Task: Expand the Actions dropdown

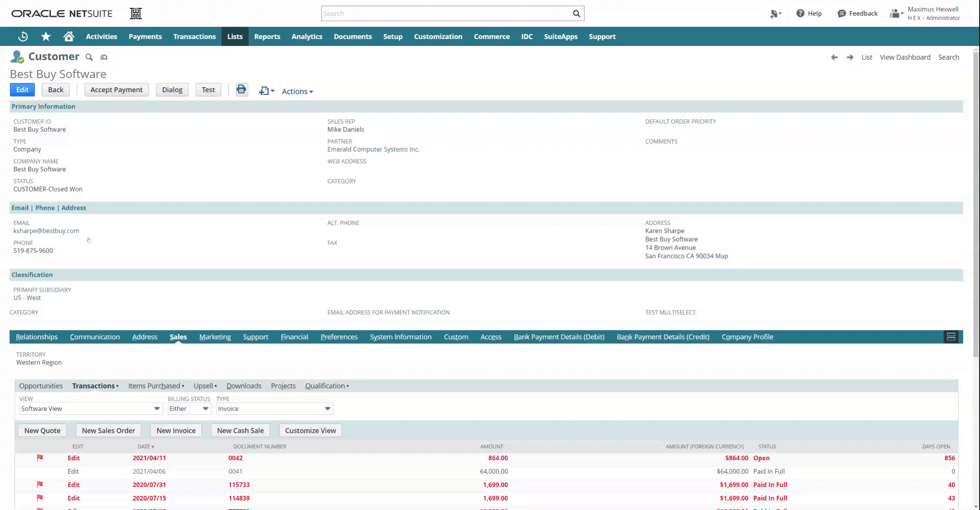Action: [x=297, y=91]
